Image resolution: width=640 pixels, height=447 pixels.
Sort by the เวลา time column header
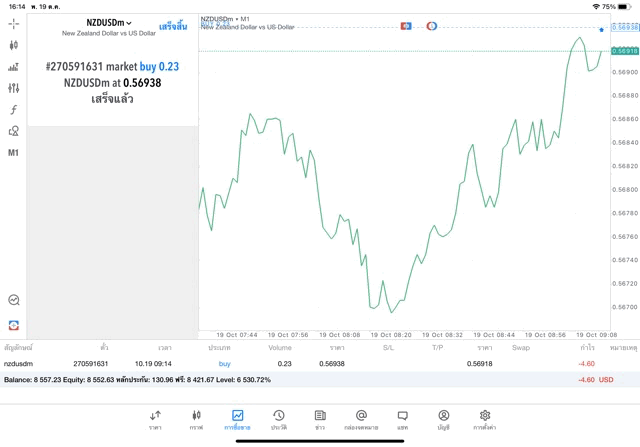[165, 348]
